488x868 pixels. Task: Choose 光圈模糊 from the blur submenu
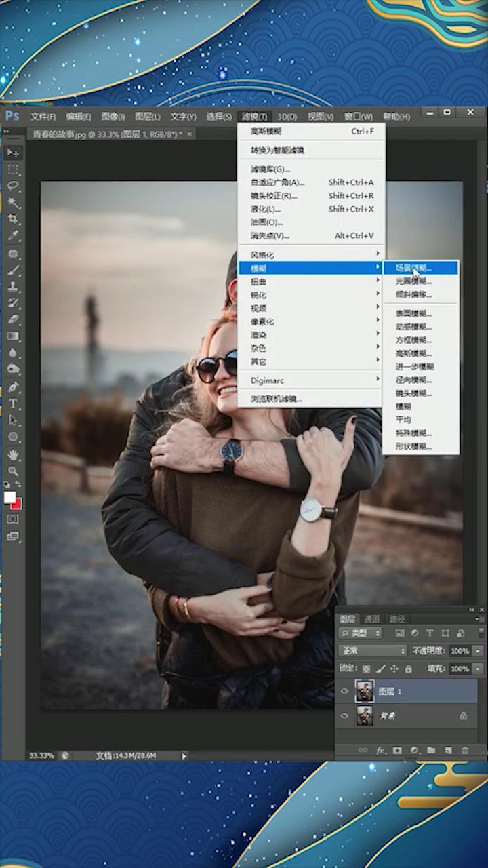420,281
